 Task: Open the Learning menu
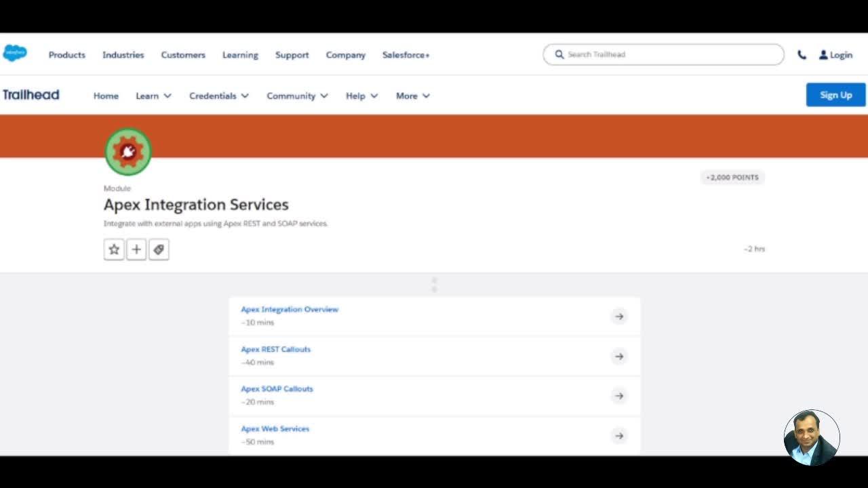tap(240, 55)
